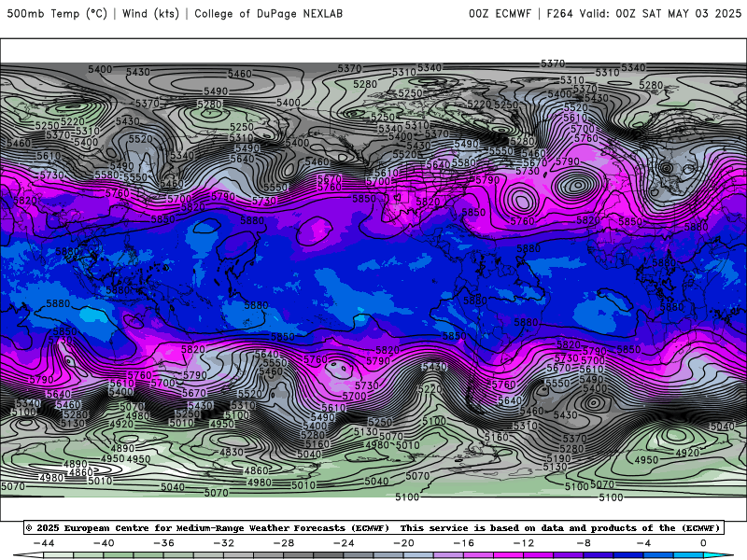Click the -44 color scale label

(44, 543)
